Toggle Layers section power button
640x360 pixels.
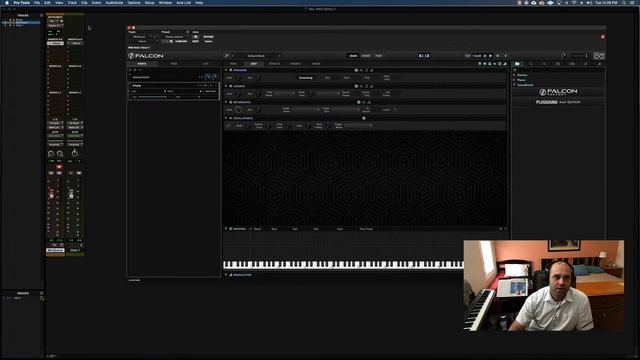[x=231, y=86]
